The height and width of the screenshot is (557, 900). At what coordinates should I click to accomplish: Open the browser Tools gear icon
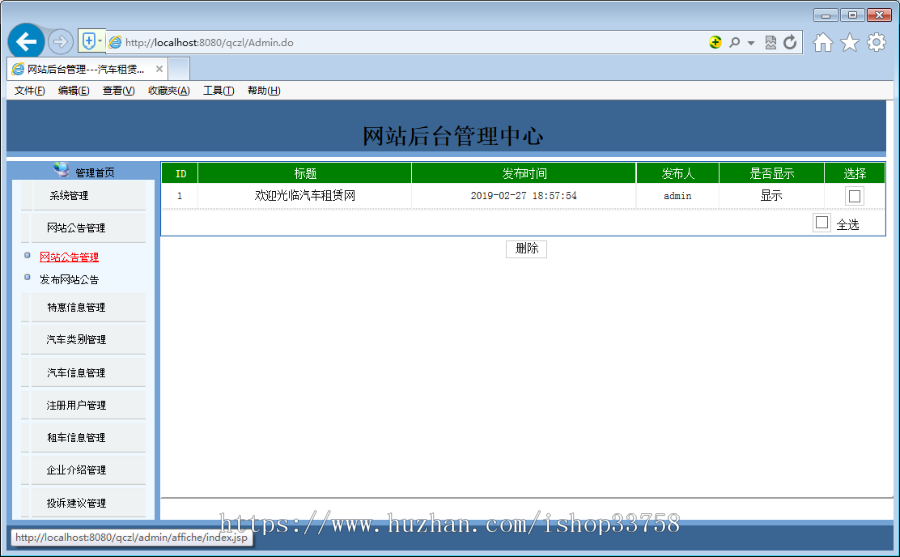[x=876, y=42]
